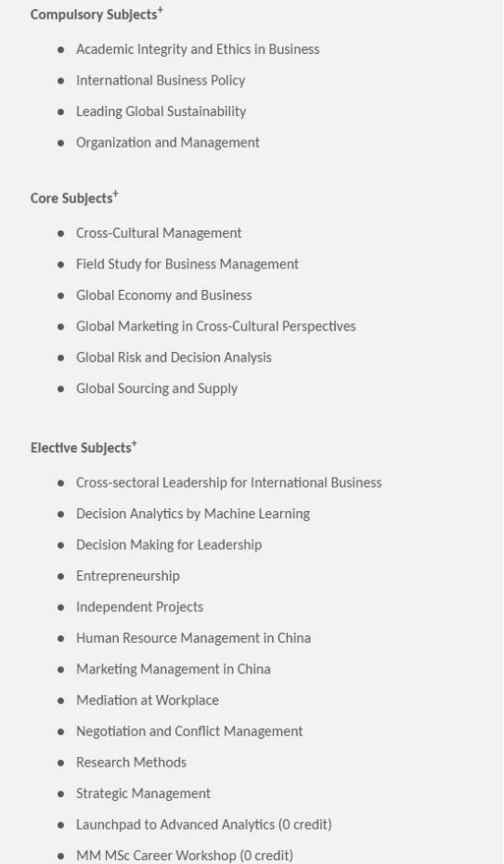
Task: Select Decision Analytics by Machine Learning
Action: click(193, 514)
